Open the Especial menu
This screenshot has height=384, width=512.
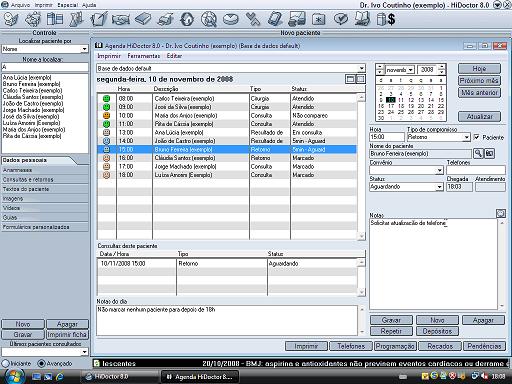pyautogui.click(x=68, y=5)
